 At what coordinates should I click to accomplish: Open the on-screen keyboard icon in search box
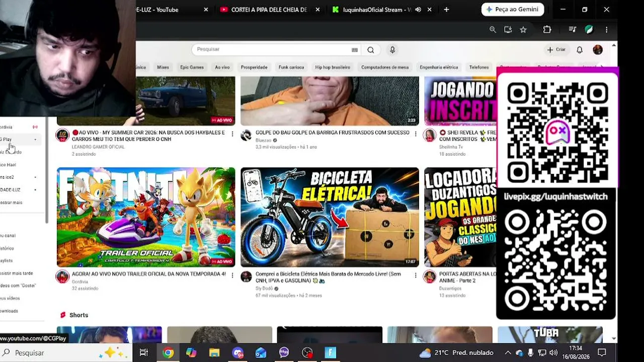pos(355,50)
